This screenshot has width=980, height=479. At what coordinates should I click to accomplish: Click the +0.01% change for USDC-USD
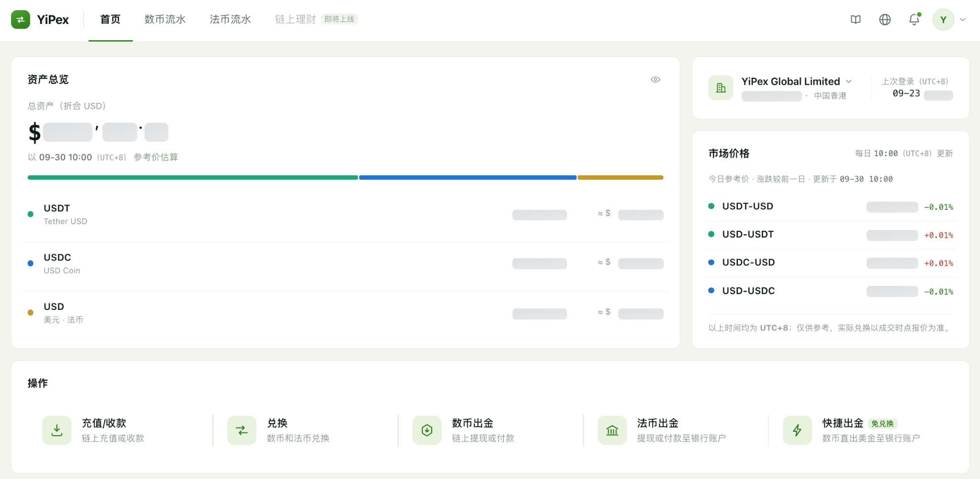point(938,263)
